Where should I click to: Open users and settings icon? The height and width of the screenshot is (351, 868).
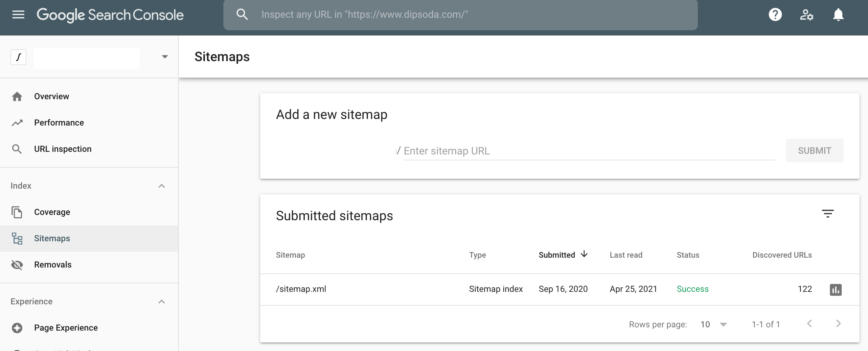[807, 14]
